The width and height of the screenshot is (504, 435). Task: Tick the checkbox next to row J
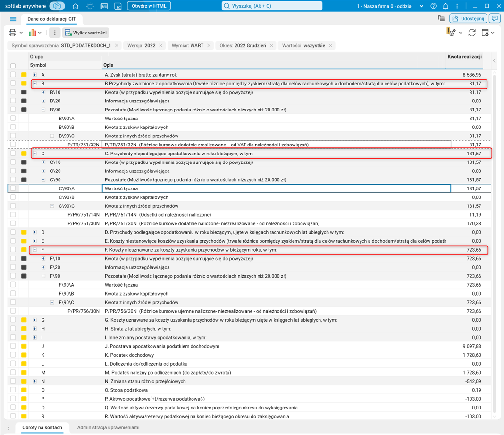tap(13, 346)
